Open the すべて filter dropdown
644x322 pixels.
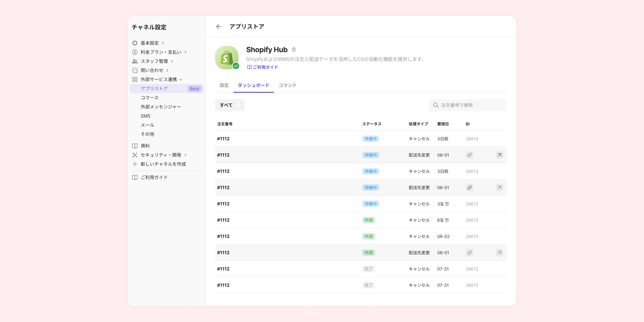[230, 105]
